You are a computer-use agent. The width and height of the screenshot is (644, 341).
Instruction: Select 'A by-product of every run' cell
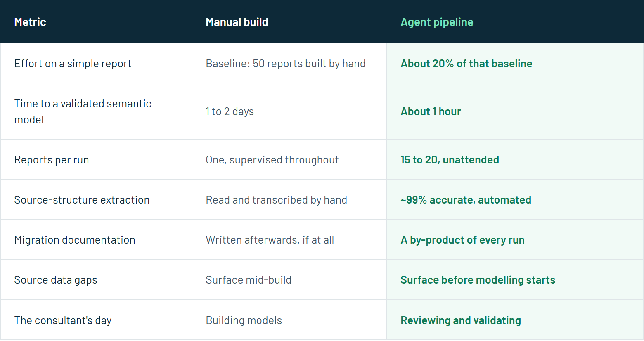pyautogui.click(x=515, y=240)
